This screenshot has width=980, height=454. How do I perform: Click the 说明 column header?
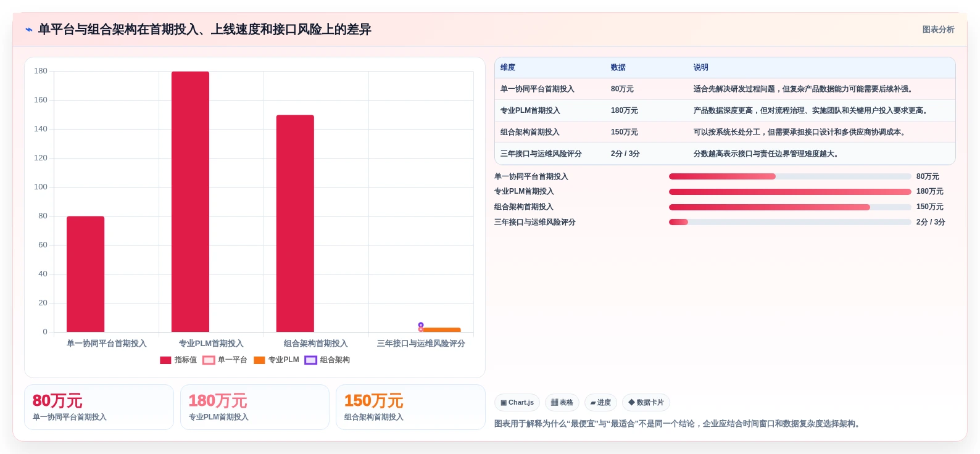coord(701,68)
